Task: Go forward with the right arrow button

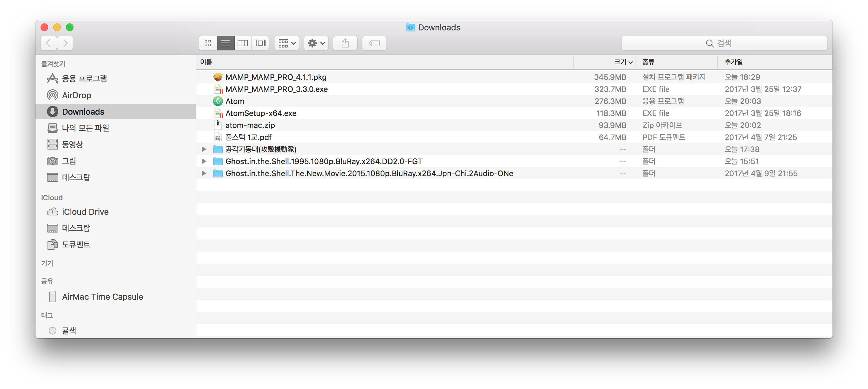Action: [x=65, y=43]
